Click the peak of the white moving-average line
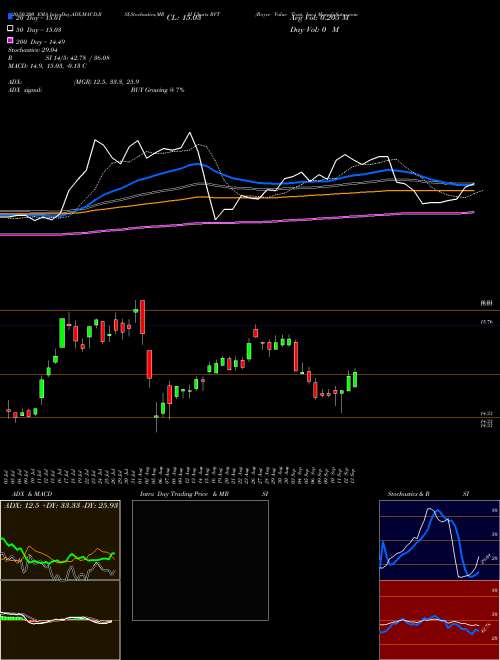The width and height of the screenshot is (500, 660). (x=189, y=133)
